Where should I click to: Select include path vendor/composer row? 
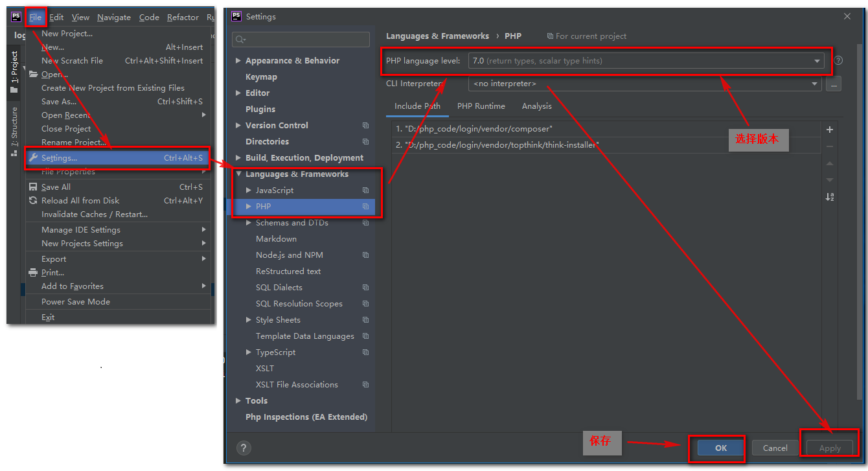606,129
